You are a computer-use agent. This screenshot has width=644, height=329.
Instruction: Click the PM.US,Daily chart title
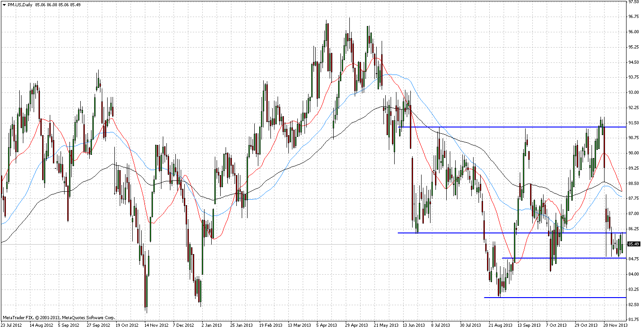click(21, 4)
